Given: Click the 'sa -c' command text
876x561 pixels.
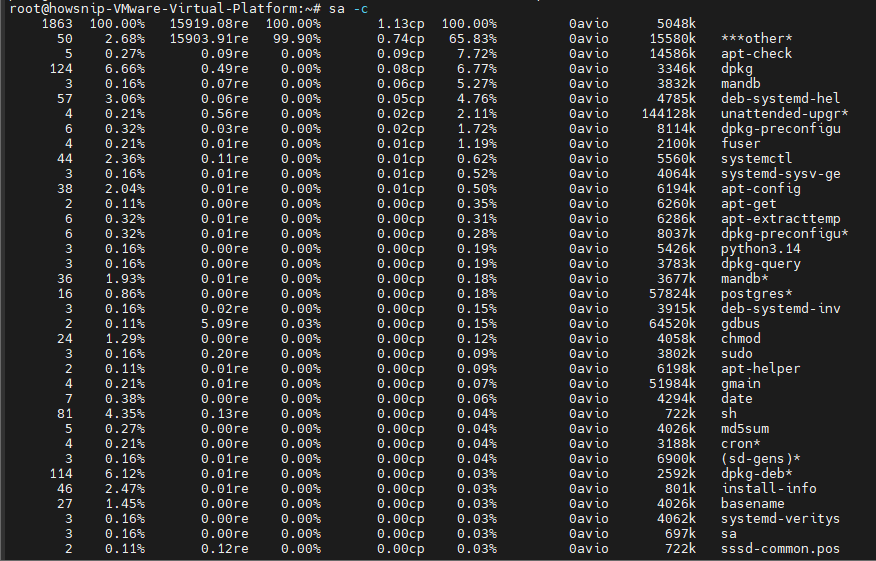Looking at the screenshot, I should coord(349,9).
